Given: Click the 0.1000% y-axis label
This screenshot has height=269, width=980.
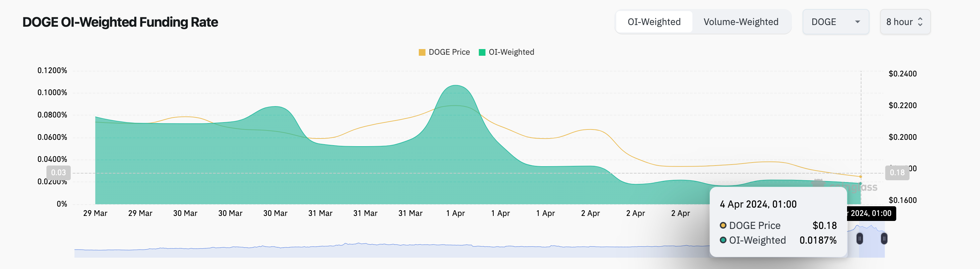Looking at the screenshot, I should (x=52, y=93).
